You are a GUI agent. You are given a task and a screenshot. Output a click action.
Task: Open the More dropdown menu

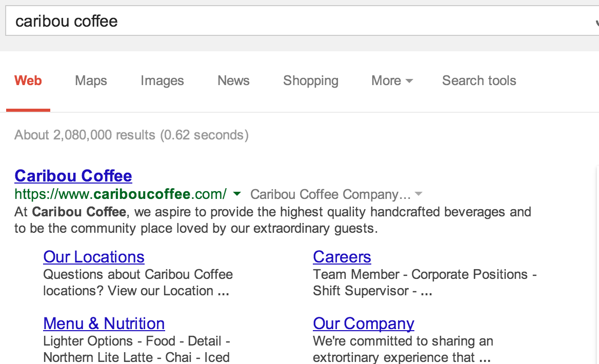pyautogui.click(x=392, y=80)
